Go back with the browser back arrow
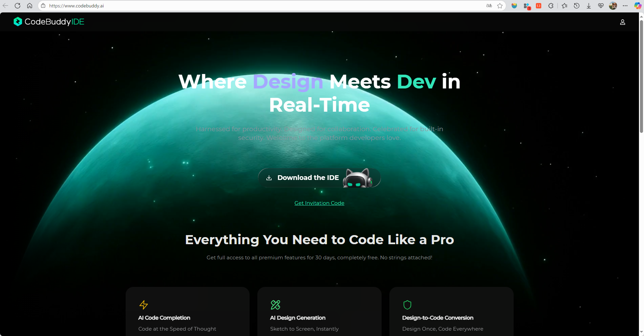The height and width of the screenshot is (336, 644). click(5, 6)
